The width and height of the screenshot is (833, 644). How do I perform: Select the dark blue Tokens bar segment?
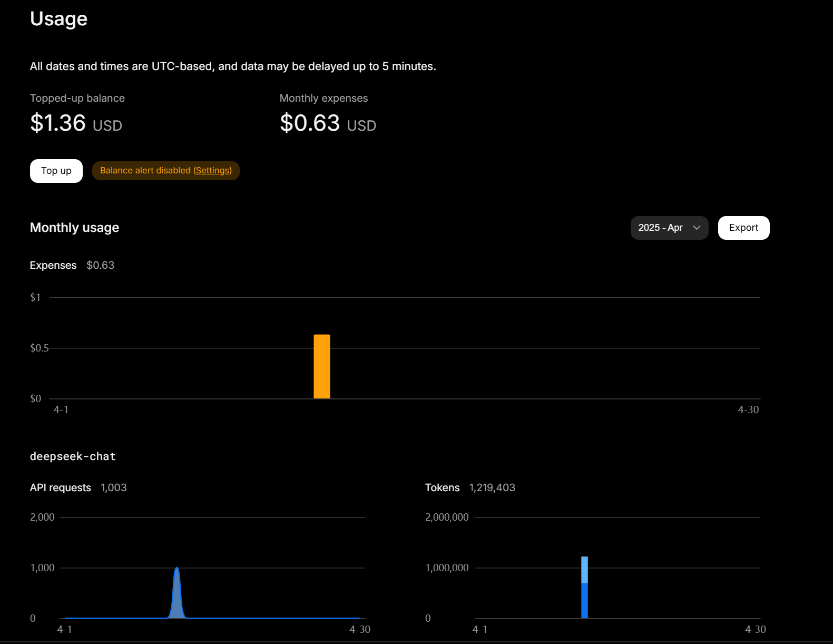click(x=584, y=601)
